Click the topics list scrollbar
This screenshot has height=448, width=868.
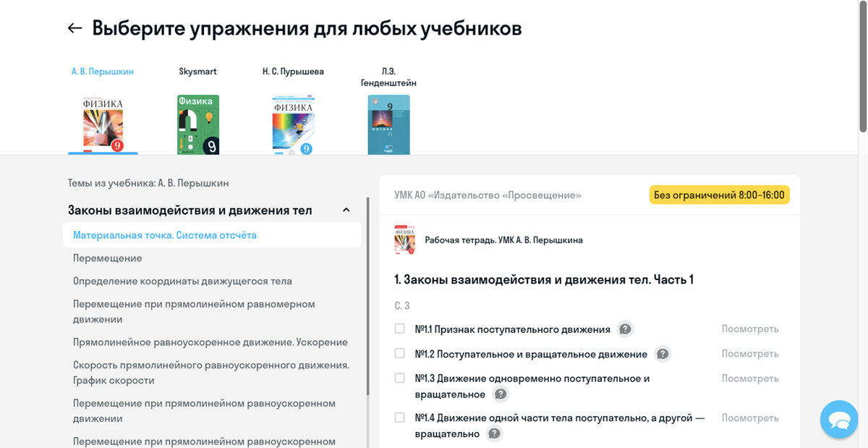[x=367, y=297]
